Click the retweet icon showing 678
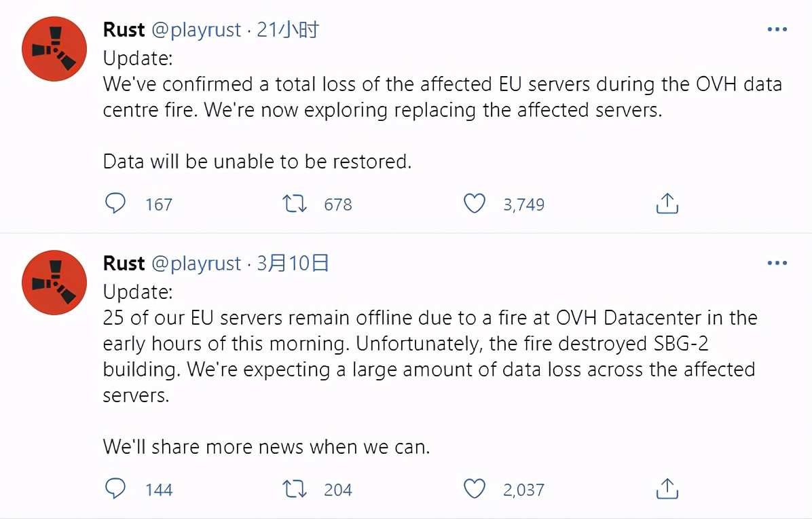 tap(294, 203)
